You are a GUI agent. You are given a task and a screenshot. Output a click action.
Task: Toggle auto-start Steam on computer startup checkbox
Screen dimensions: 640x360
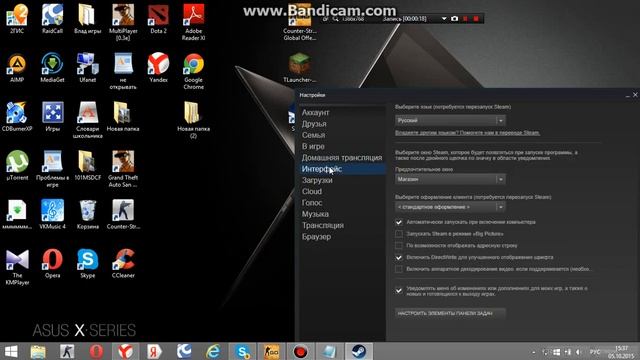coord(399,222)
